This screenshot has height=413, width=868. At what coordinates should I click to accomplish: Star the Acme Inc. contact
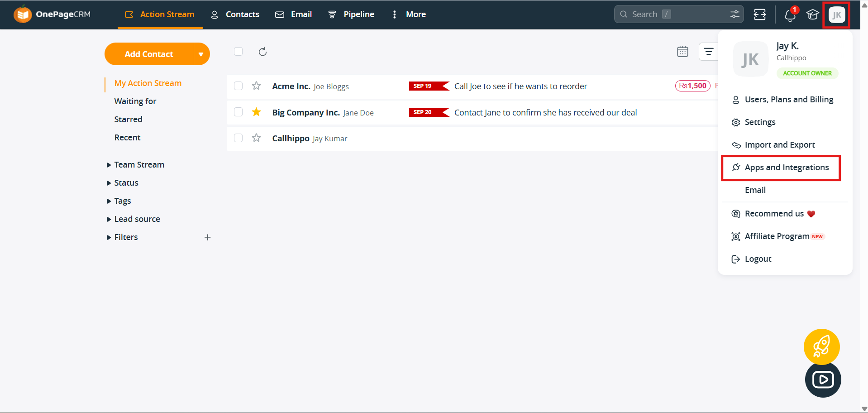(257, 86)
